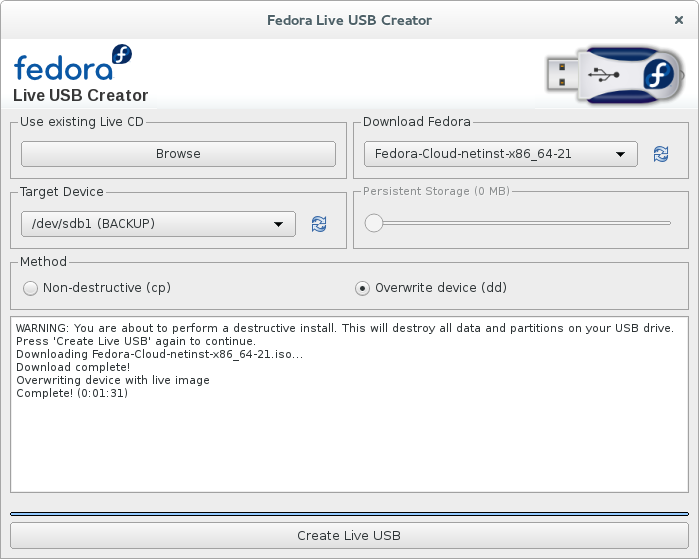699x559 pixels.
Task: Click 'Overwriting device with live image' line
Action: (113, 380)
